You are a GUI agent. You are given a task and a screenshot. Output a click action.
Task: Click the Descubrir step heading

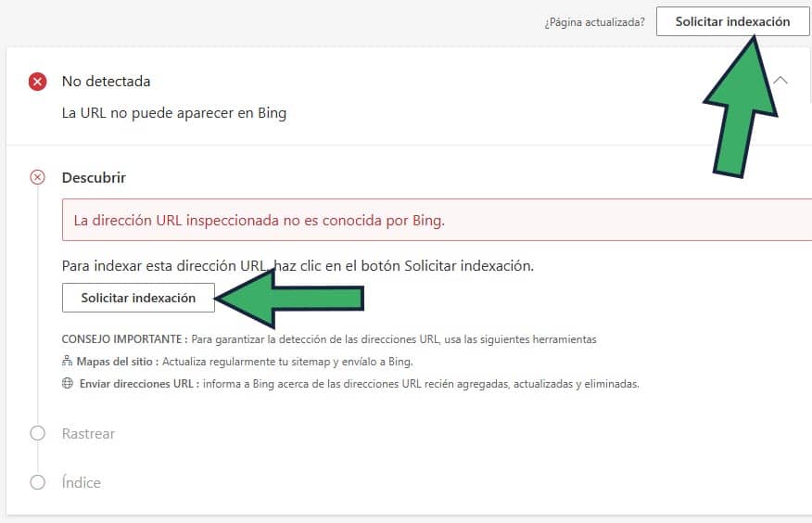click(94, 178)
